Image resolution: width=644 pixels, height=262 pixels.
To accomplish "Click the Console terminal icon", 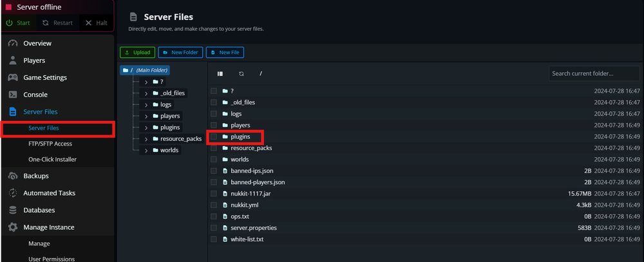I will point(12,95).
